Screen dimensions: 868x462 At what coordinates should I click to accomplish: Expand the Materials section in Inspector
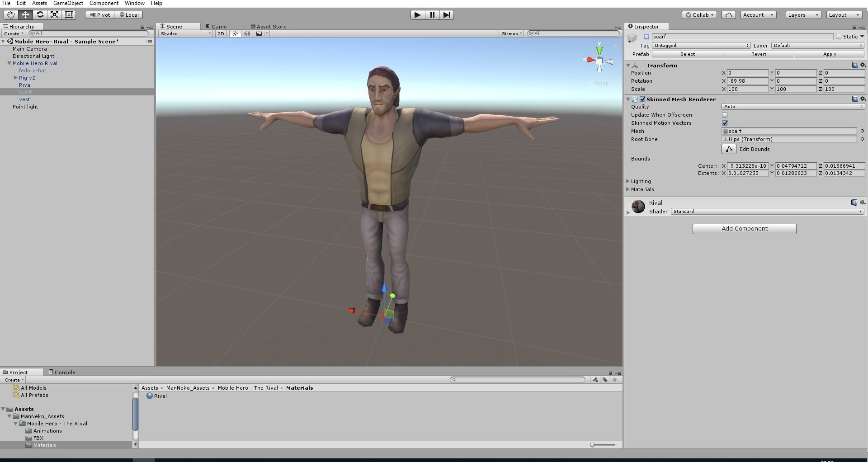[x=628, y=189]
